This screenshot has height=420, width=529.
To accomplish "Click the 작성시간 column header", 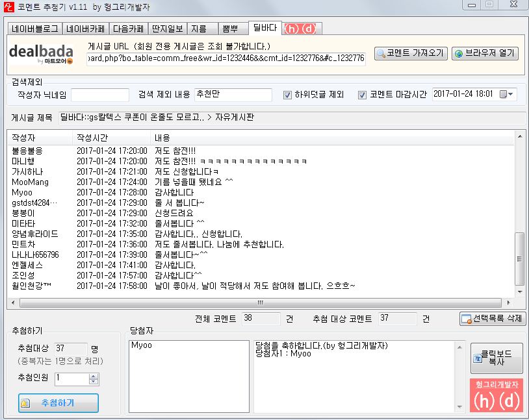I will pos(92,138).
